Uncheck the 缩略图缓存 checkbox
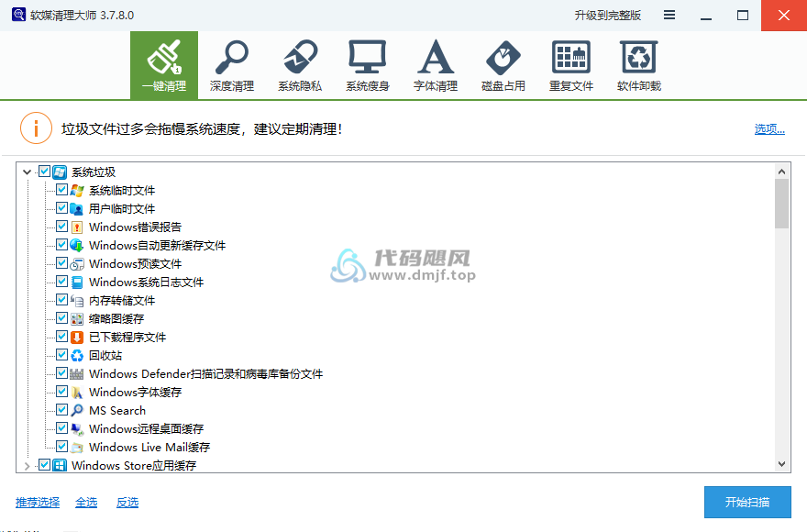The width and height of the screenshot is (807, 532). 61,318
